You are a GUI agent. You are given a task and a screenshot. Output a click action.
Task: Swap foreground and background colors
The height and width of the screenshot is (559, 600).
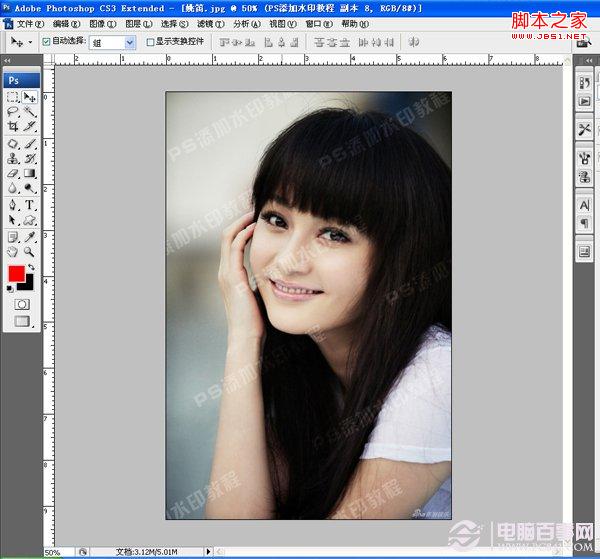tap(31, 267)
